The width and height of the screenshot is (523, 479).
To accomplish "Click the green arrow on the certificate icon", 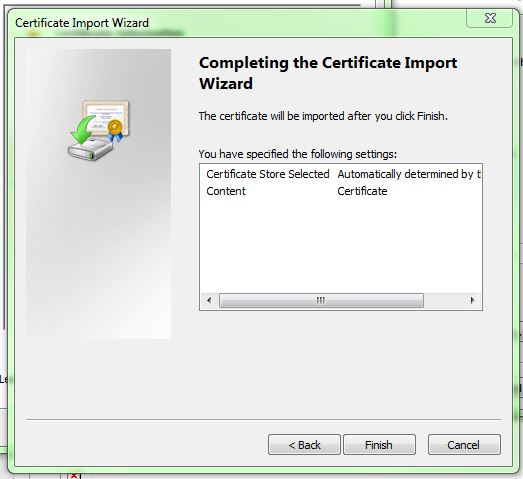I will 82,129.
